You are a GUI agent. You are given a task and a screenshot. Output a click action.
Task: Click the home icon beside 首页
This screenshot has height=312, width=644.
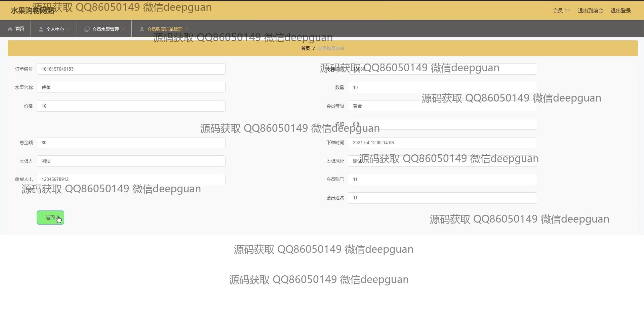point(10,29)
